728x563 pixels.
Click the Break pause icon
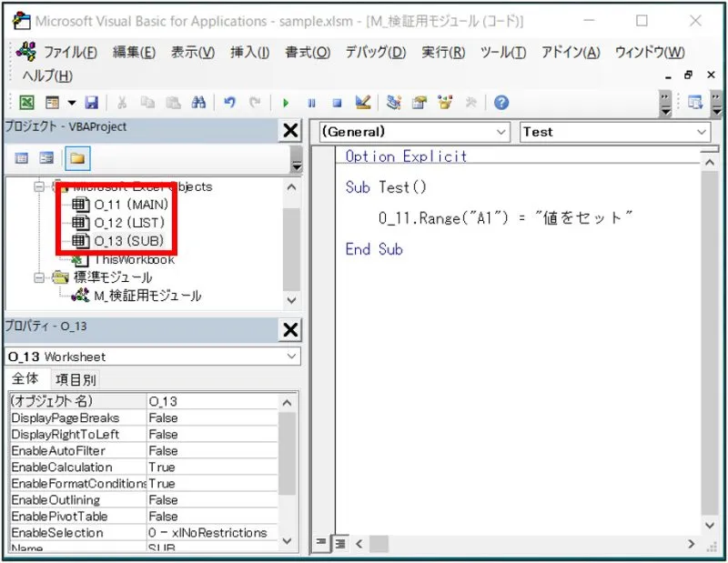(x=311, y=103)
